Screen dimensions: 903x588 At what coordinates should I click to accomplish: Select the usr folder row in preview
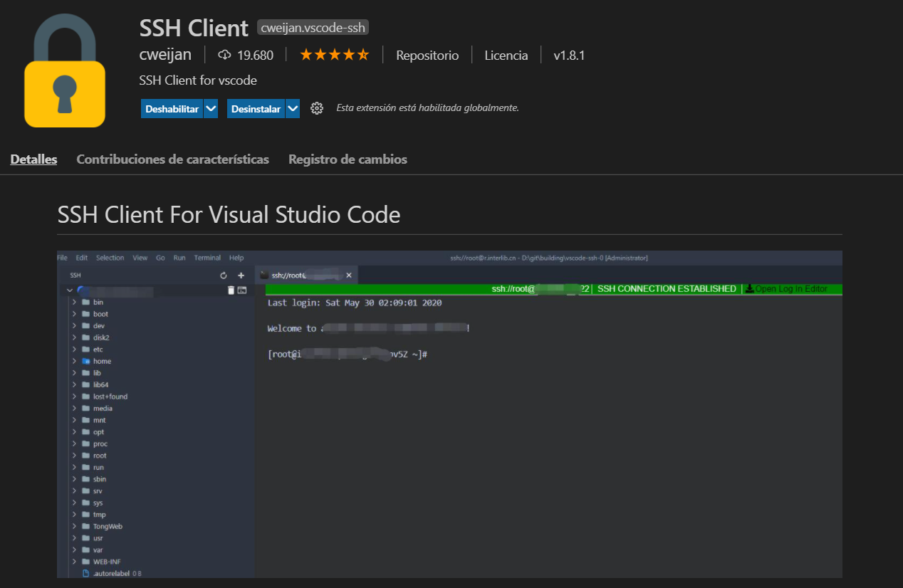coord(156,538)
